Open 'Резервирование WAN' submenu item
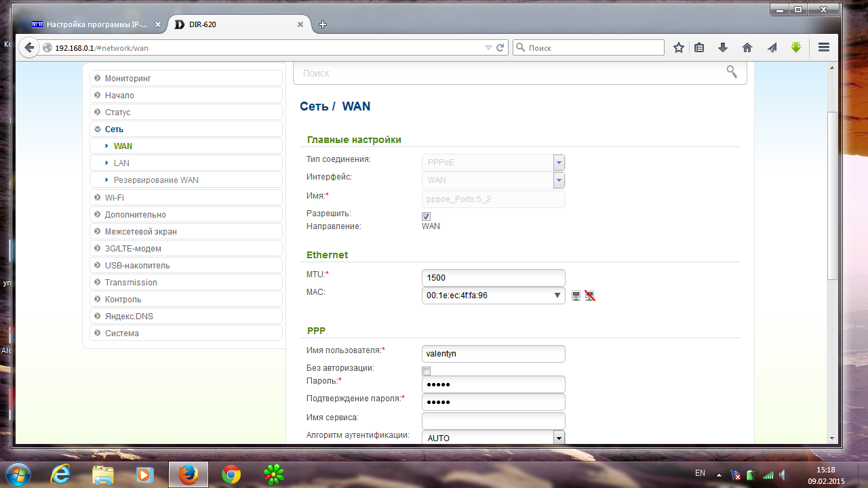Screen dimensions: 868x488 pyautogui.click(x=186, y=180)
